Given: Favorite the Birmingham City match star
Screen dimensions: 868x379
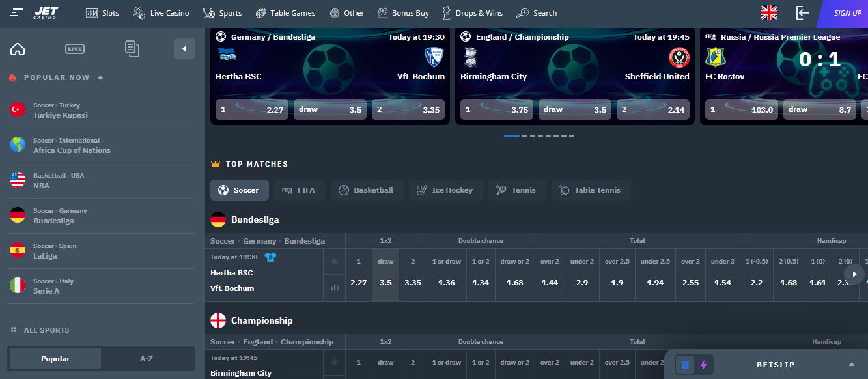Looking at the screenshot, I should point(334,363).
